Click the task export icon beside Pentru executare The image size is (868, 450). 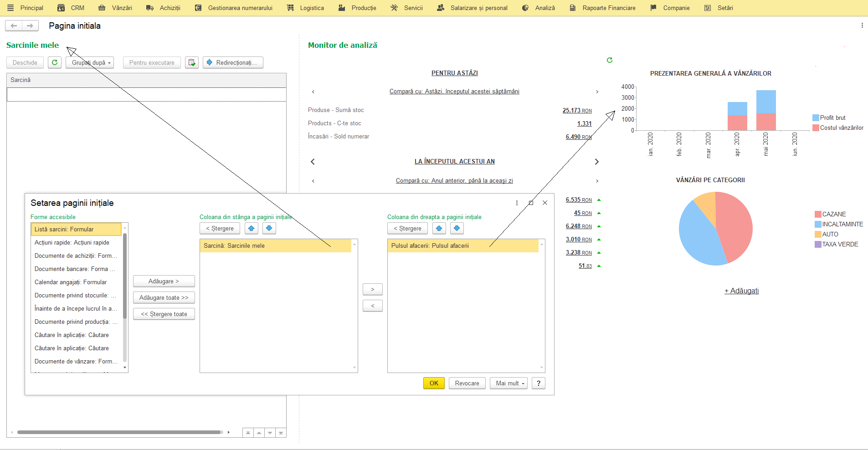coord(192,62)
